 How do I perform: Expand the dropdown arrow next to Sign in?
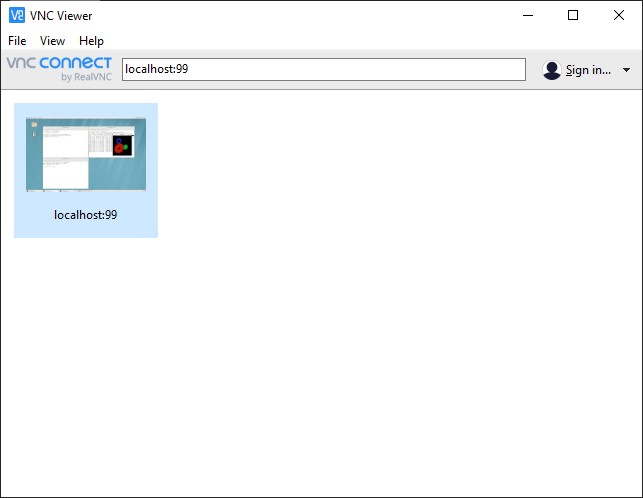626,70
